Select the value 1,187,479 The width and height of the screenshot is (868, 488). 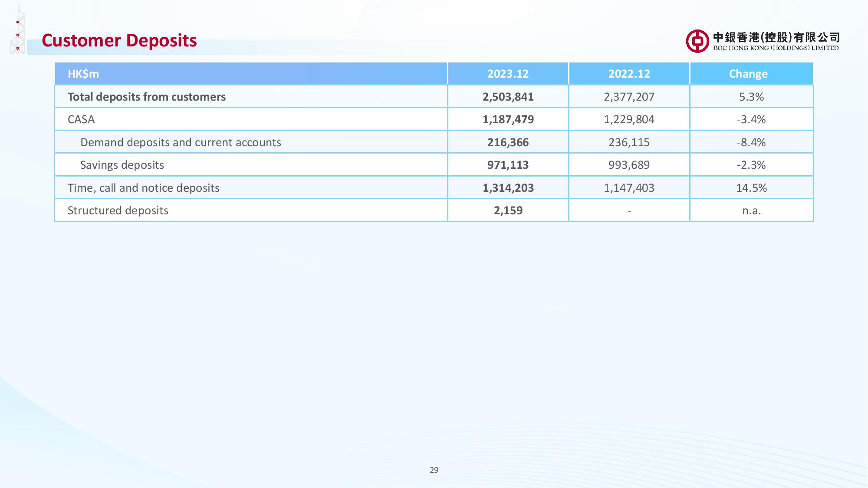(x=508, y=119)
